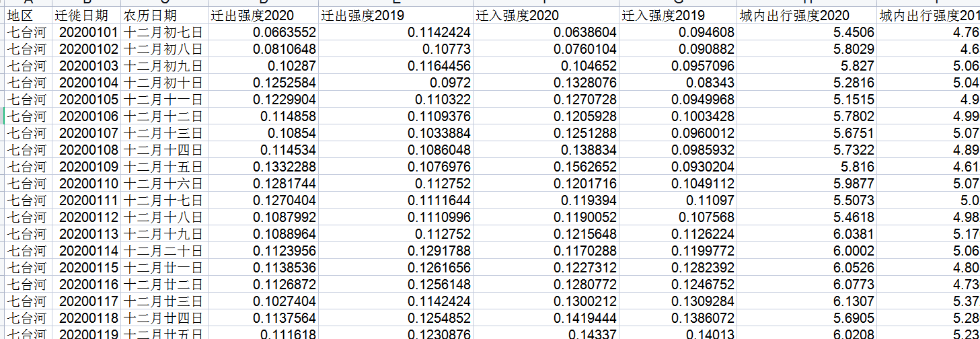
Task: Select 七台河 in the 20200102 row
Action: pyautogui.click(x=28, y=49)
